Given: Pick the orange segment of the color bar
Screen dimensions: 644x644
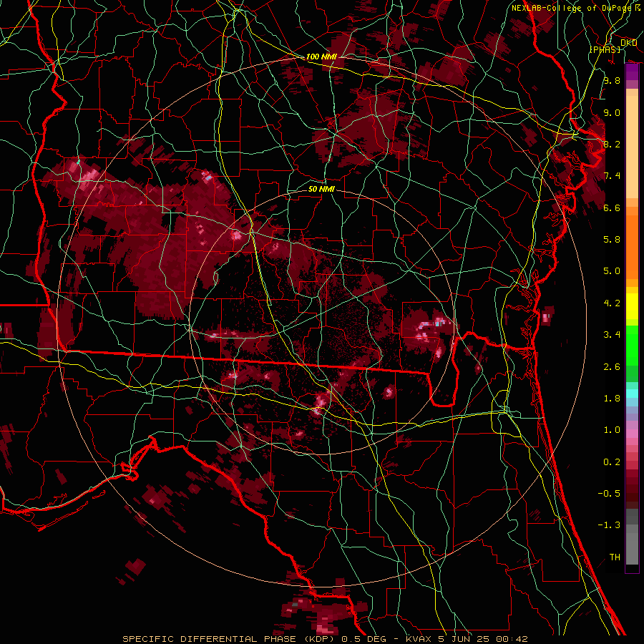Looking at the screenshot, I should coord(632,247).
